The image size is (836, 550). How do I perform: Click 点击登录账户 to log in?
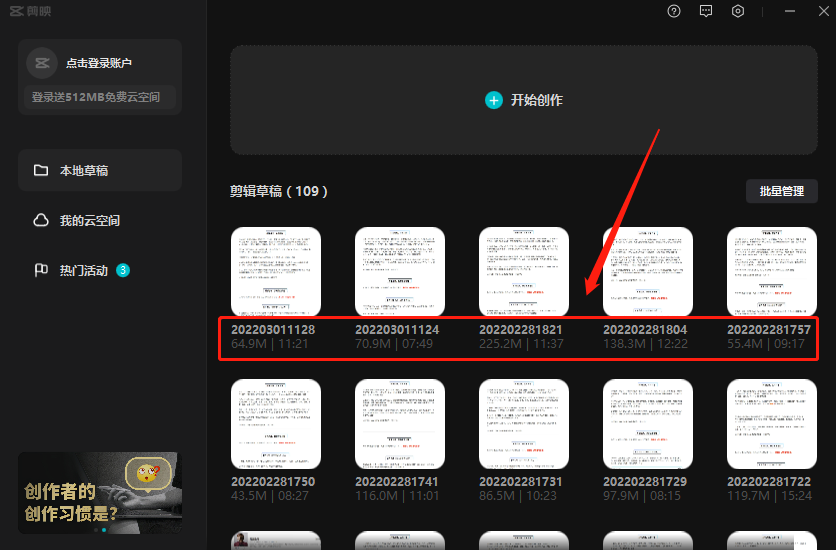coord(99,63)
